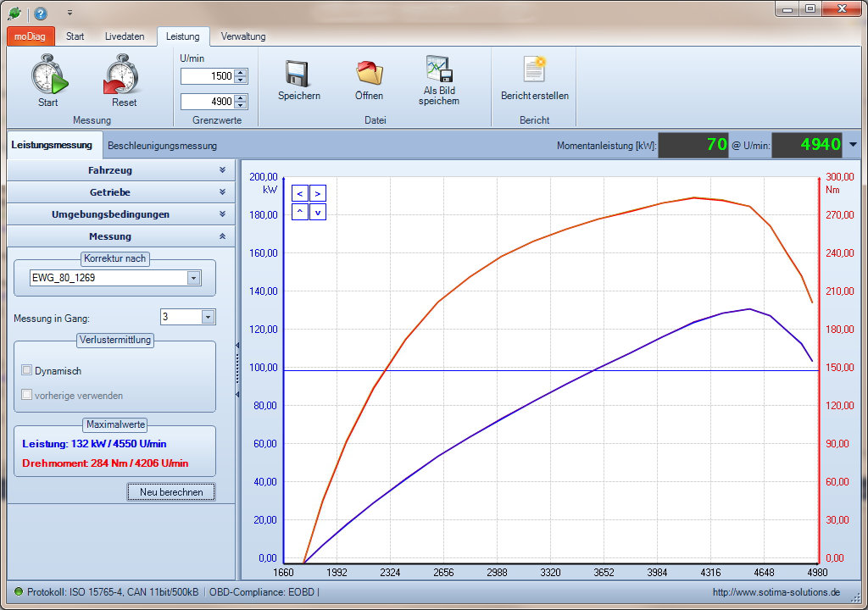Open the quick access toolbar customize arrow
Image resolution: width=868 pixels, height=610 pixels.
pyautogui.click(x=70, y=12)
